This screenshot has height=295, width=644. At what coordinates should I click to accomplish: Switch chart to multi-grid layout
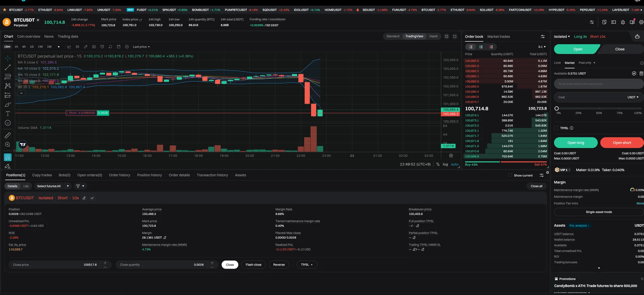tap(446, 36)
